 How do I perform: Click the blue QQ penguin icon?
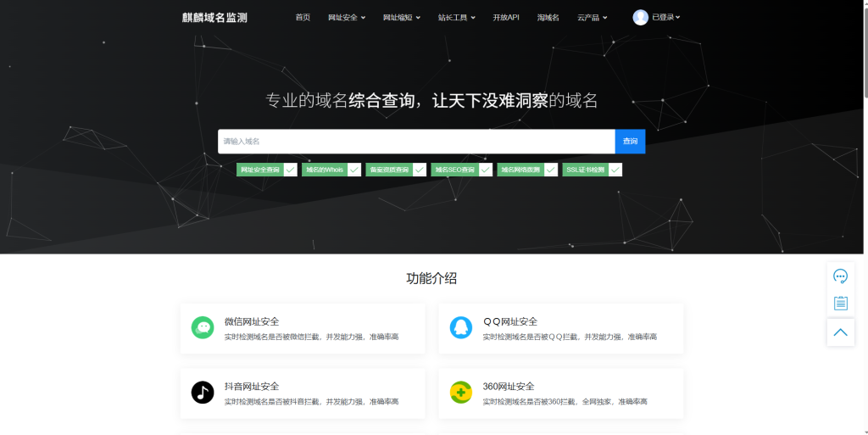460,327
